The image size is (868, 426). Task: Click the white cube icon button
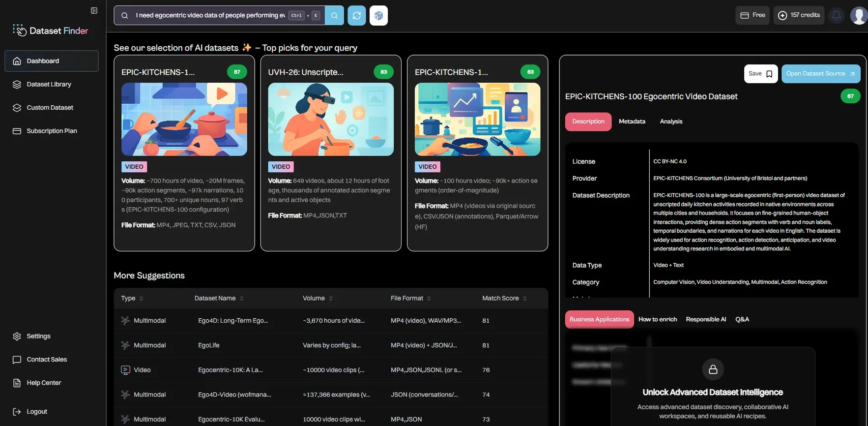pyautogui.click(x=378, y=15)
